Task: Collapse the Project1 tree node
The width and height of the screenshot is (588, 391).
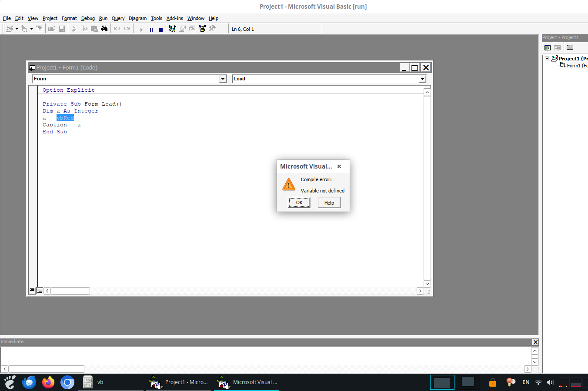Action: click(x=547, y=58)
